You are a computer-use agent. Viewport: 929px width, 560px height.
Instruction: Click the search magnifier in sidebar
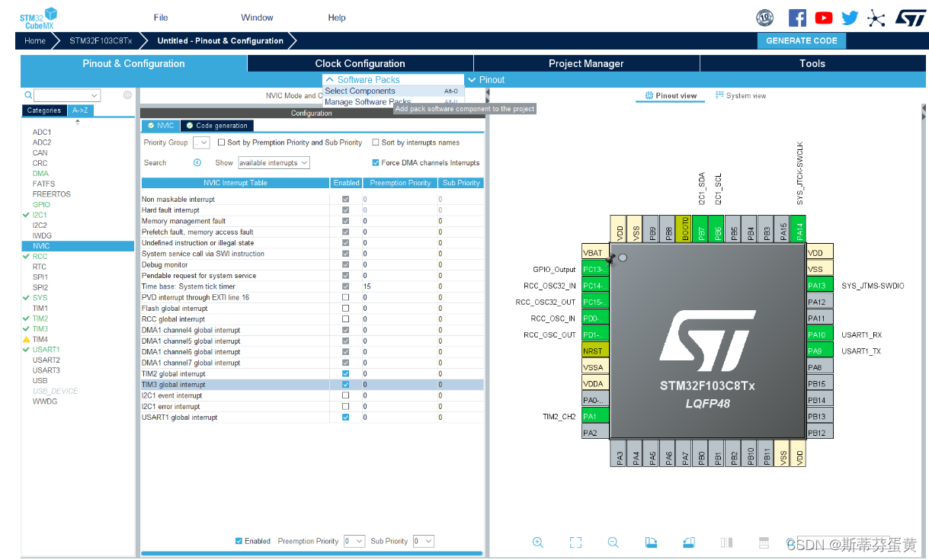28,95
